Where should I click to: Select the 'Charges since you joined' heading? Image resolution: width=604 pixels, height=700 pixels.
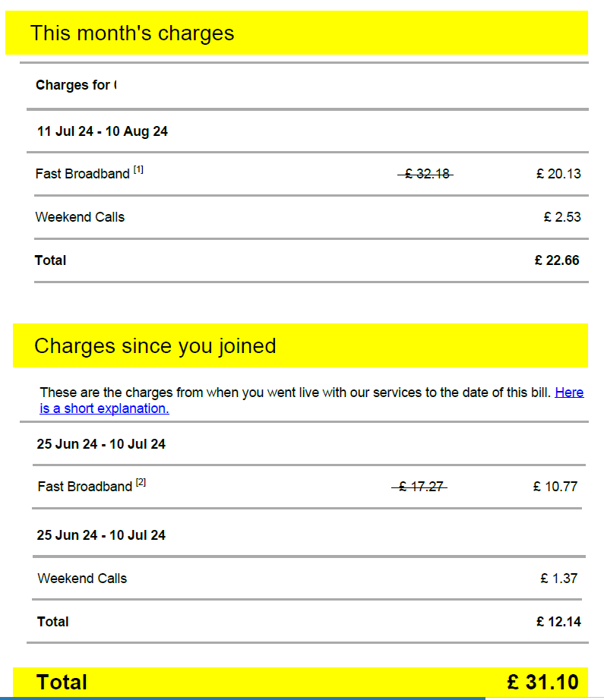click(x=155, y=346)
